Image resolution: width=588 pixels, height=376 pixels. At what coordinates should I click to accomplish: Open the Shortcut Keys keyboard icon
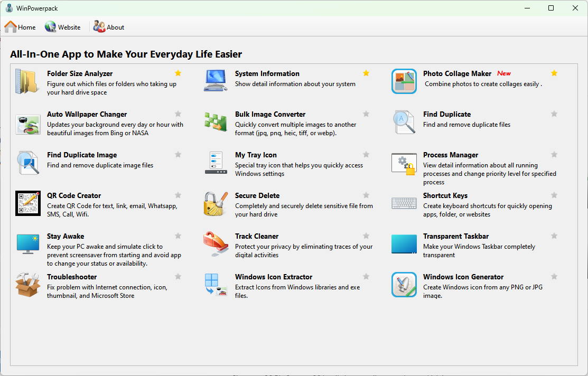pos(404,203)
